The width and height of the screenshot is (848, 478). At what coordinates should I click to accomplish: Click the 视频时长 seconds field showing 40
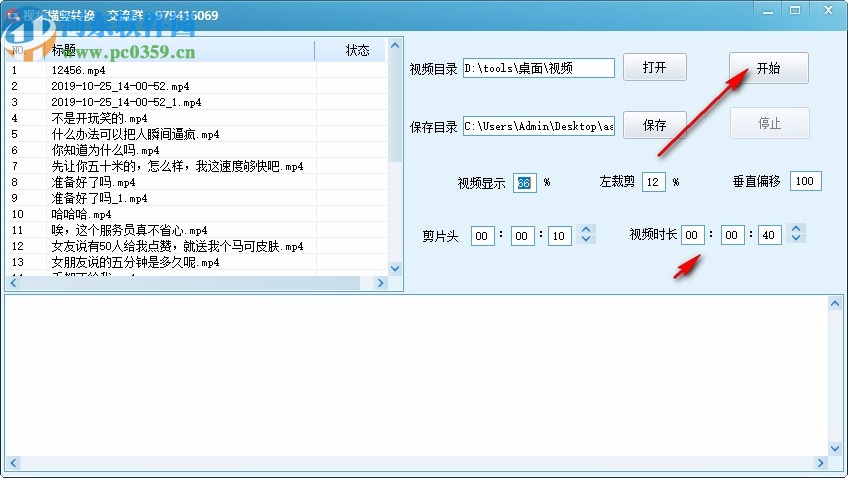770,235
